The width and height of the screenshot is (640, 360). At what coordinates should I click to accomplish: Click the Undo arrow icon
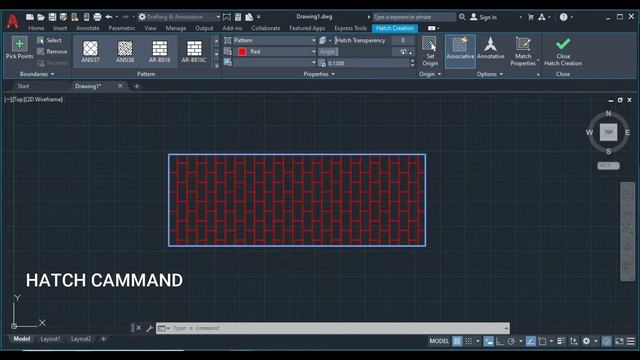[x=109, y=17]
